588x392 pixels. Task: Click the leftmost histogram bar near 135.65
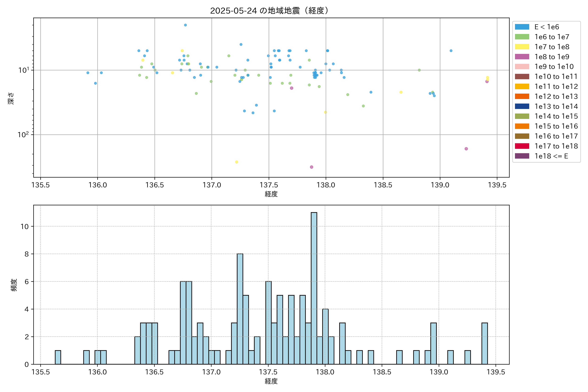click(58, 357)
